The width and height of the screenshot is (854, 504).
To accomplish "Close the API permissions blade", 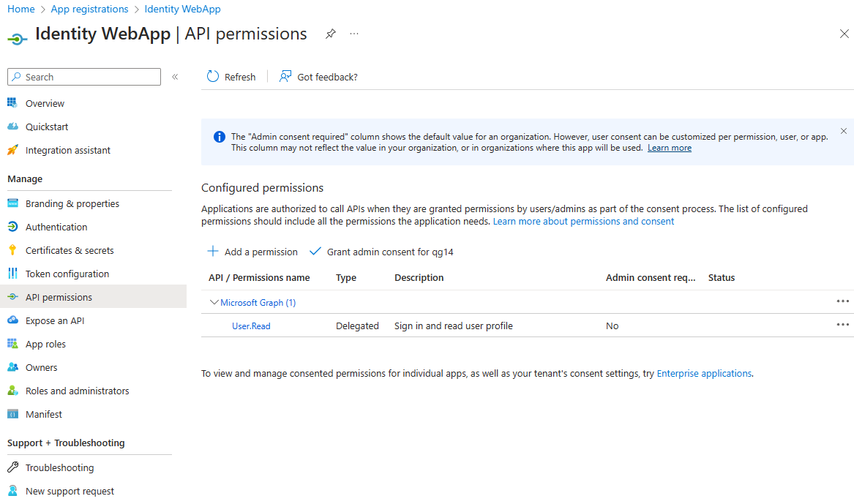I will pyautogui.click(x=844, y=34).
